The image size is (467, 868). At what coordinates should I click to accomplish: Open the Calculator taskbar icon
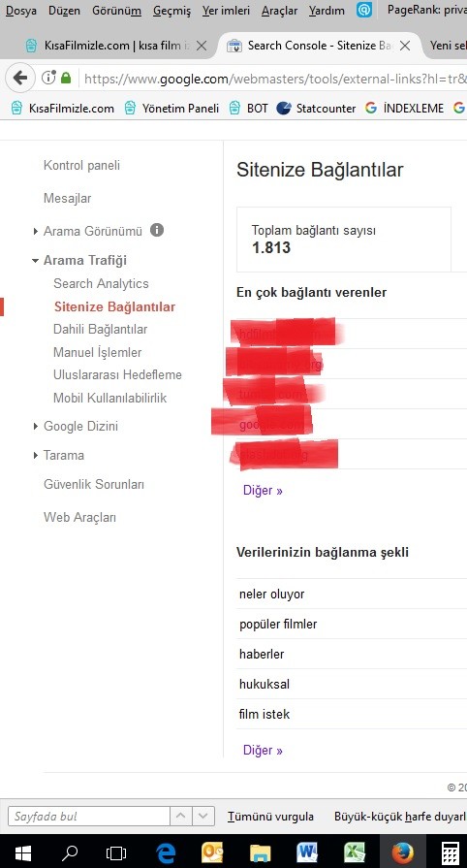(x=451, y=852)
